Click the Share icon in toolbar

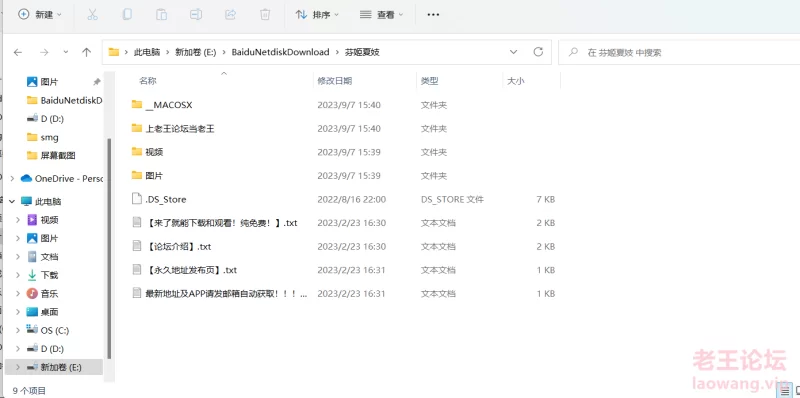pyautogui.click(x=230, y=14)
